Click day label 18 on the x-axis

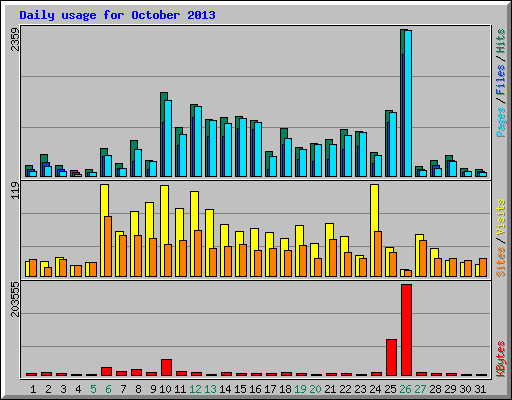pyautogui.click(x=285, y=389)
